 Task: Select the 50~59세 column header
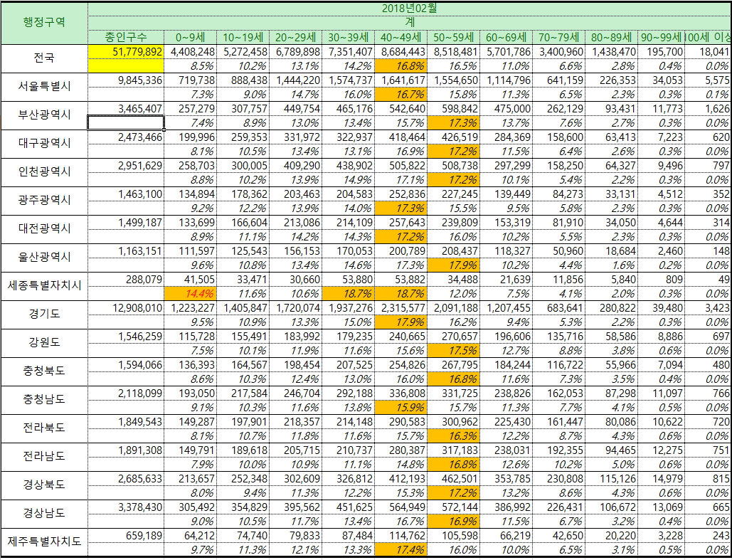point(453,38)
